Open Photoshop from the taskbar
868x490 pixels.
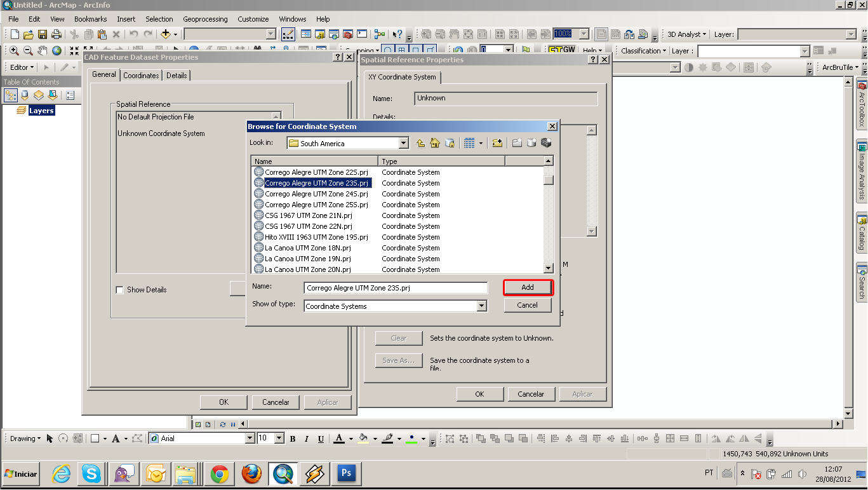(346, 473)
